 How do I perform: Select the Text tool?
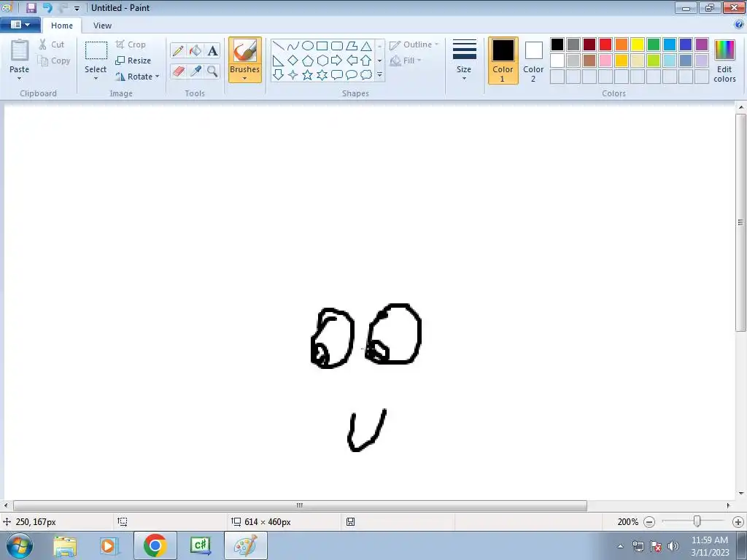point(212,50)
